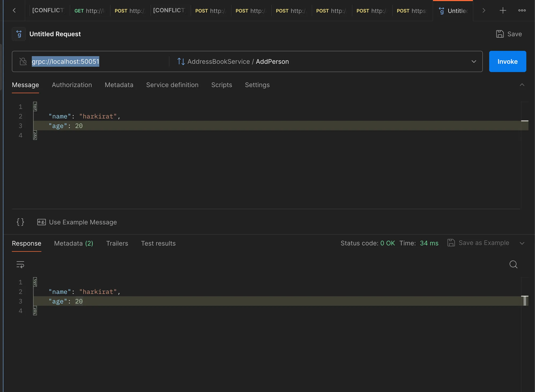Screen dimensions: 535x392
Task: Open the Scripts tab
Action: point(222,85)
